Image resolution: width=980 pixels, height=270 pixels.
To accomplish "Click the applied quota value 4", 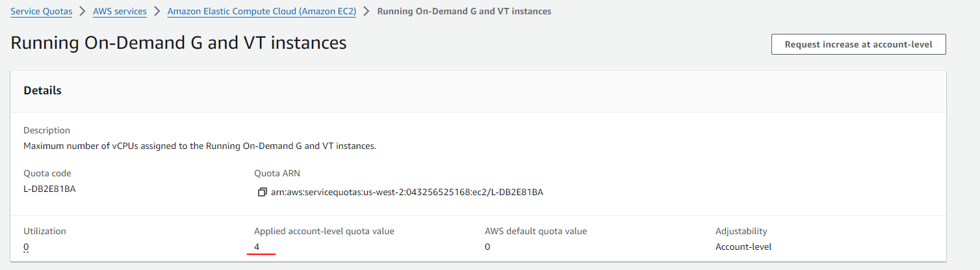I will (257, 247).
